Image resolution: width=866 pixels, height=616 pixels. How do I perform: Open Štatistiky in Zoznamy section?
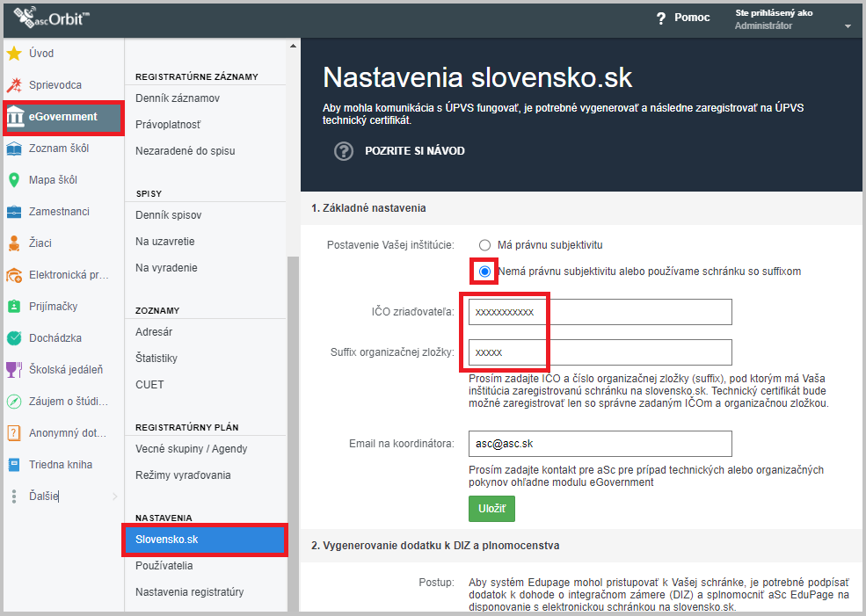click(156, 359)
